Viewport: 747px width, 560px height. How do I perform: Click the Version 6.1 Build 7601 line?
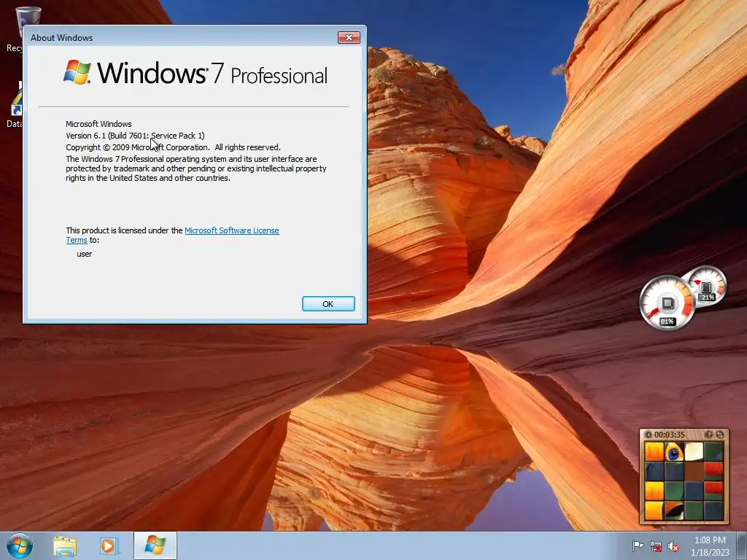(135, 136)
